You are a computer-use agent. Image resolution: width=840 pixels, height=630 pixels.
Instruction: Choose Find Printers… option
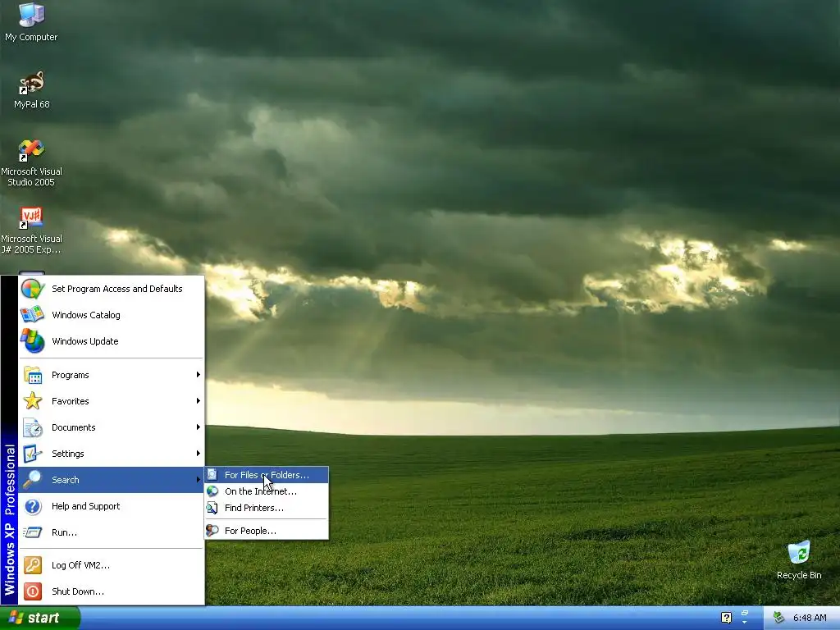(267, 508)
